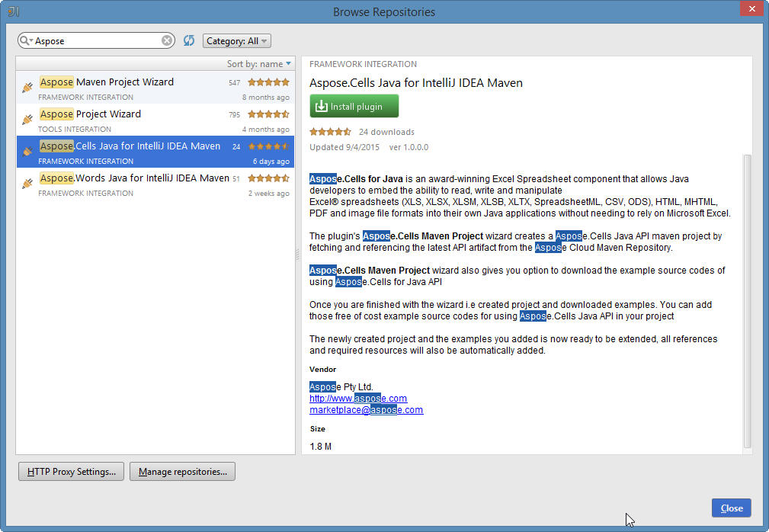Open the http://www.aspose.com vendor link

[x=358, y=399]
